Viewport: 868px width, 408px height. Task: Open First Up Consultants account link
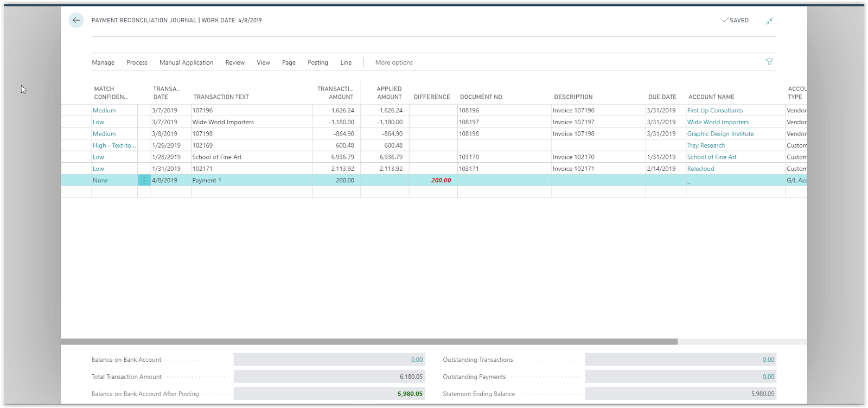tap(715, 110)
